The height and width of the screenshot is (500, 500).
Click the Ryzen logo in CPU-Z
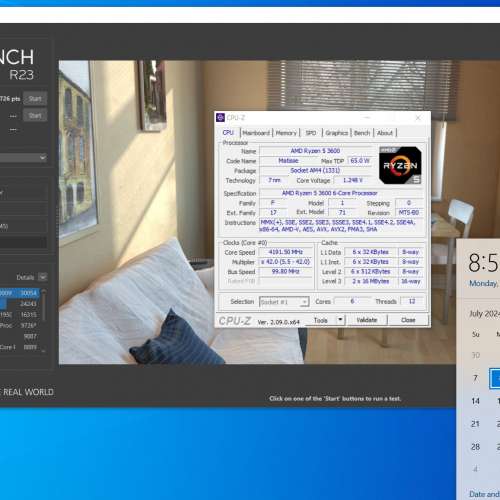pos(400,165)
